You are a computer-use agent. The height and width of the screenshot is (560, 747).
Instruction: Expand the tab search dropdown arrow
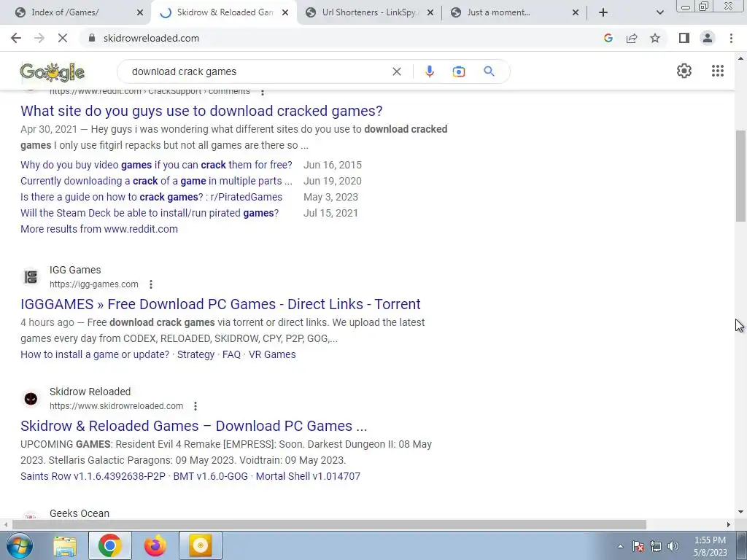(659, 12)
